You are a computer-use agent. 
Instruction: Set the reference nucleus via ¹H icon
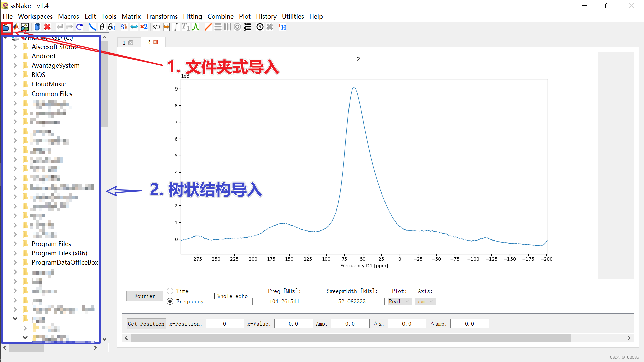(283, 27)
